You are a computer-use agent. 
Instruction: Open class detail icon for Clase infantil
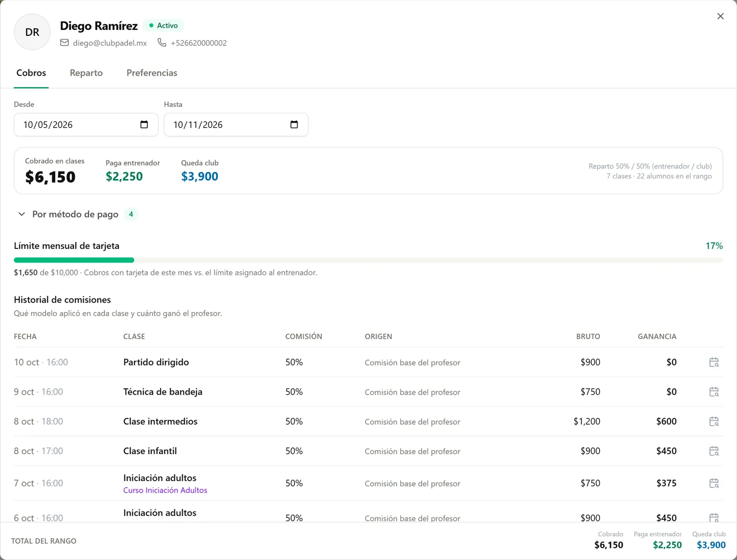coord(714,451)
